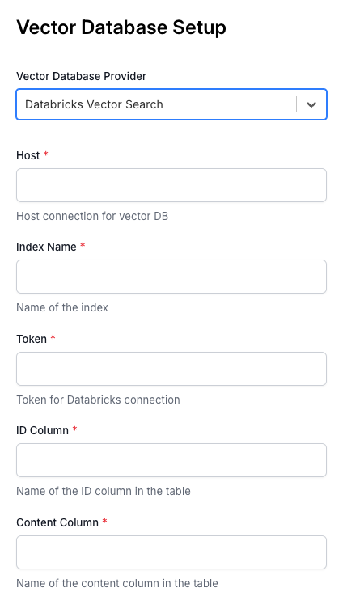Focus the Content Column input box

pyautogui.click(x=171, y=552)
